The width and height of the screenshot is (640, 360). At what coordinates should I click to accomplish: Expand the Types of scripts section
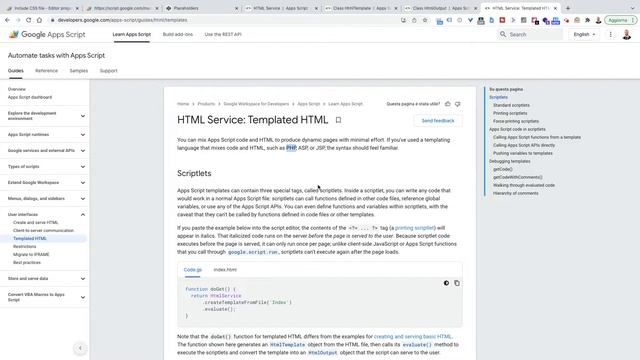tap(83, 167)
